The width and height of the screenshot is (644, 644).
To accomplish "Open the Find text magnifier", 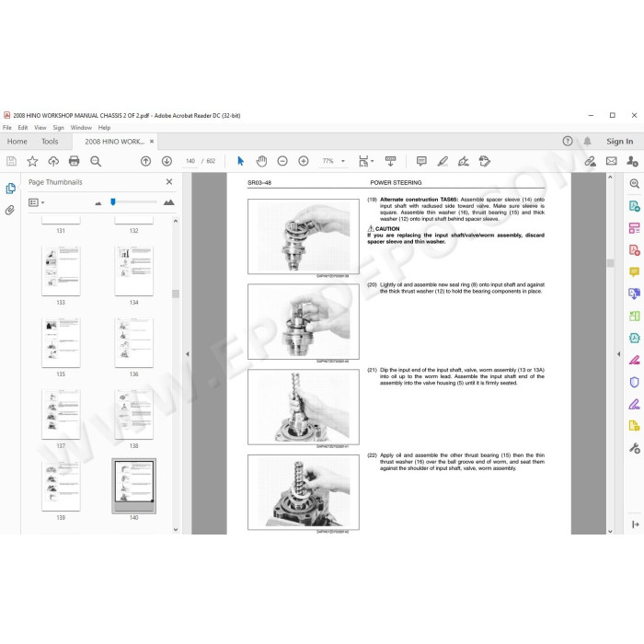I will [x=96, y=161].
